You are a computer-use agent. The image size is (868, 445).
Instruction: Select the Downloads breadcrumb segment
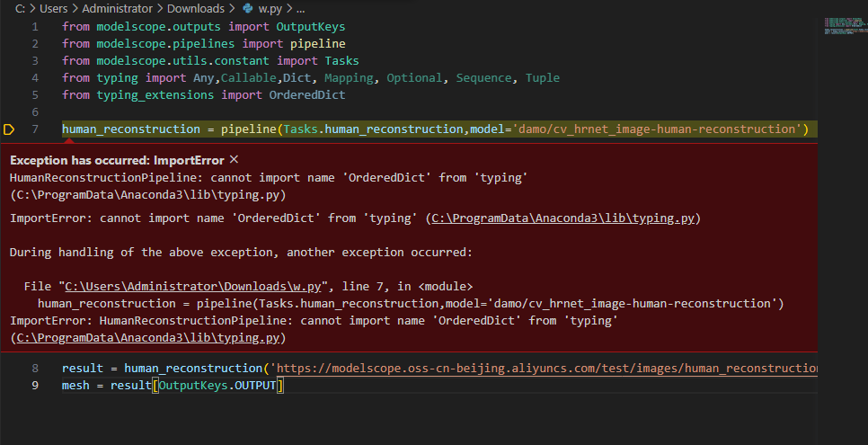pos(196,9)
